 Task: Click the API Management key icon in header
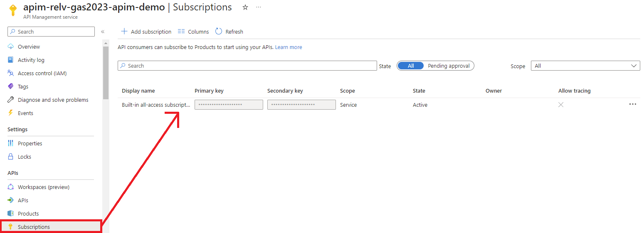[x=13, y=10]
